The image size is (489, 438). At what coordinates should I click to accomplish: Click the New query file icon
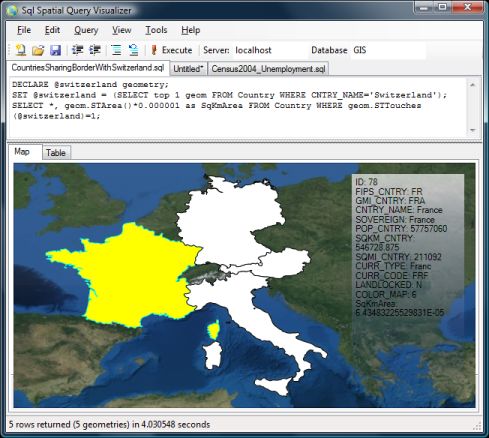coord(21,50)
